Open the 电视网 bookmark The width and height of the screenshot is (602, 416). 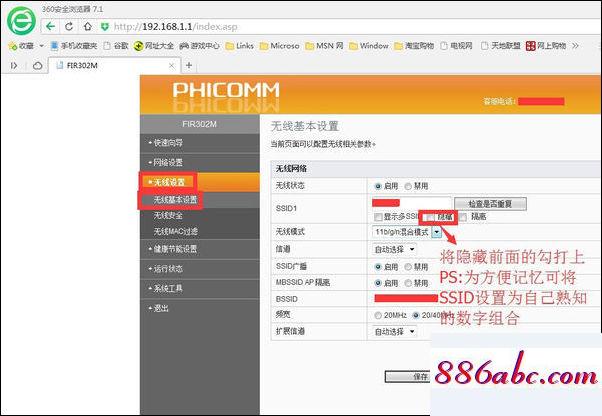pos(456,46)
